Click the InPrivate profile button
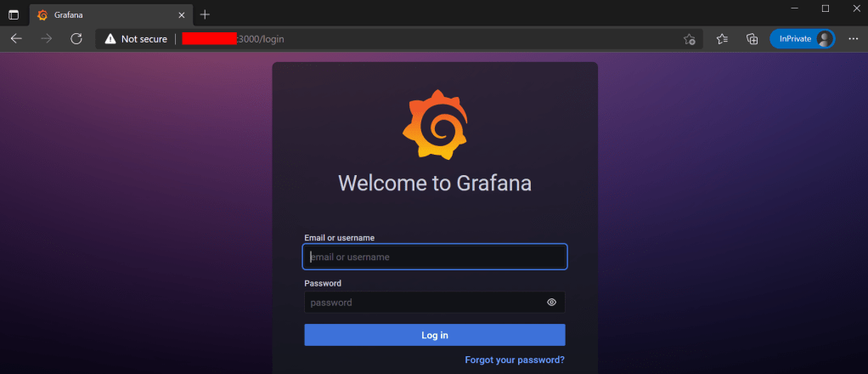Screen dimensions: 868x374 coord(802,39)
